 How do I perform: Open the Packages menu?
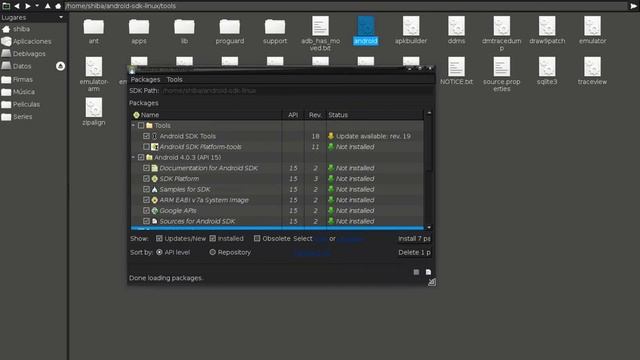pos(145,79)
